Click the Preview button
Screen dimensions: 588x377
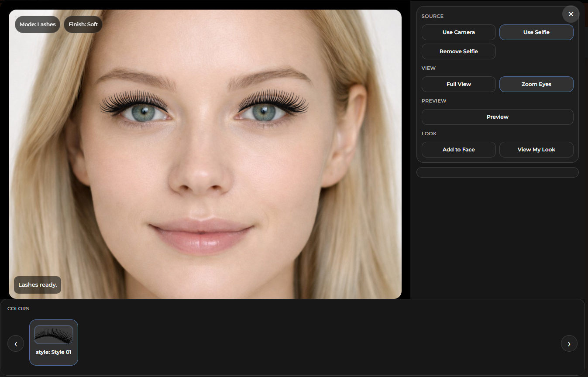point(497,117)
